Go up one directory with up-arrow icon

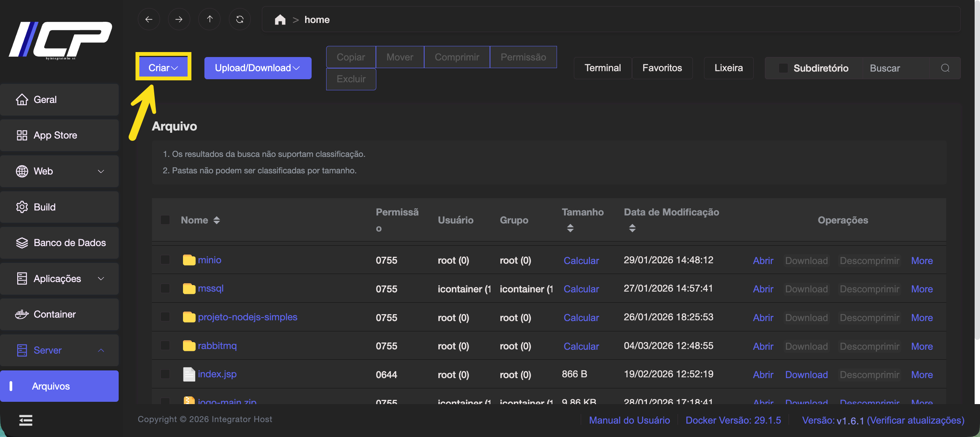(x=209, y=20)
